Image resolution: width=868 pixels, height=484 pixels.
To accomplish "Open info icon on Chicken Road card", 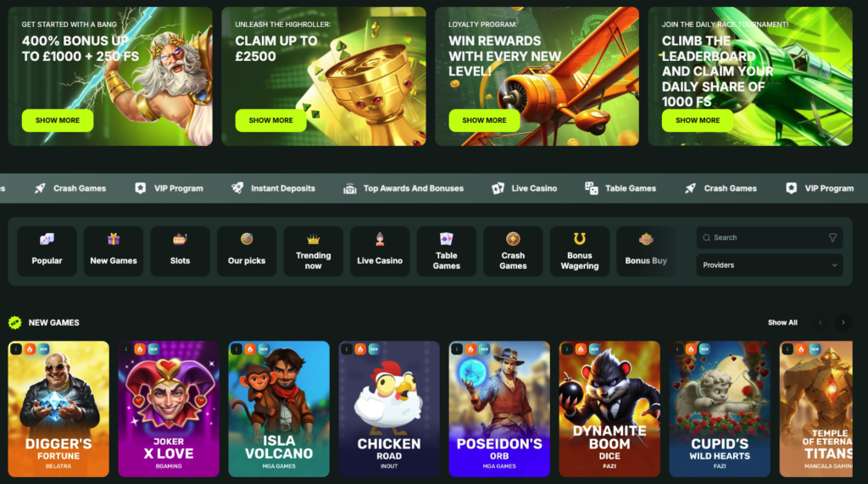I will pyautogui.click(x=347, y=349).
